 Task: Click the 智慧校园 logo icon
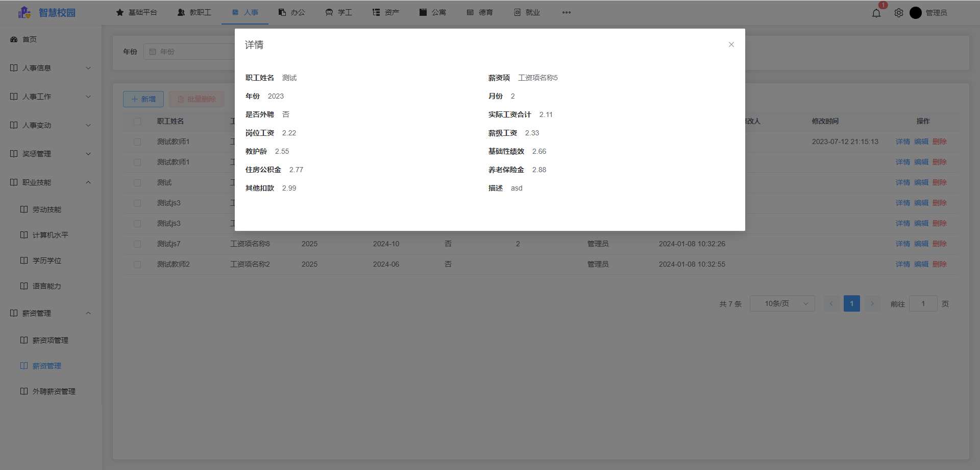point(24,13)
